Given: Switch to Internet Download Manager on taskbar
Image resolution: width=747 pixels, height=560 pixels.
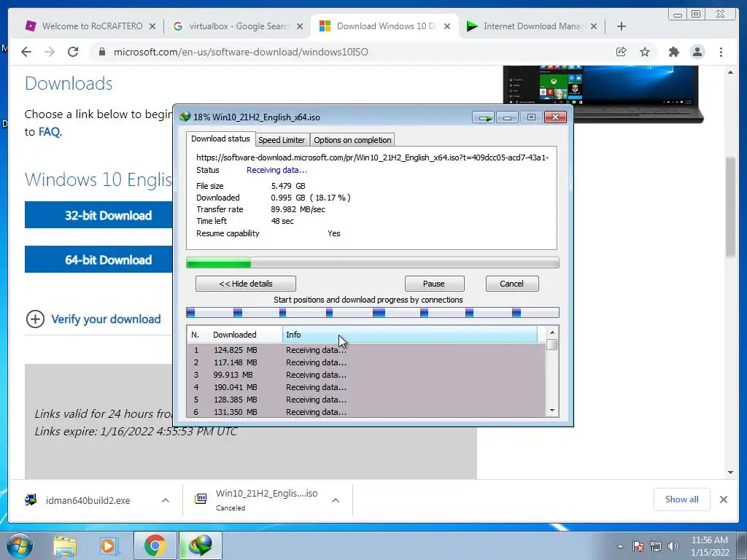Looking at the screenshot, I should coord(200,546).
